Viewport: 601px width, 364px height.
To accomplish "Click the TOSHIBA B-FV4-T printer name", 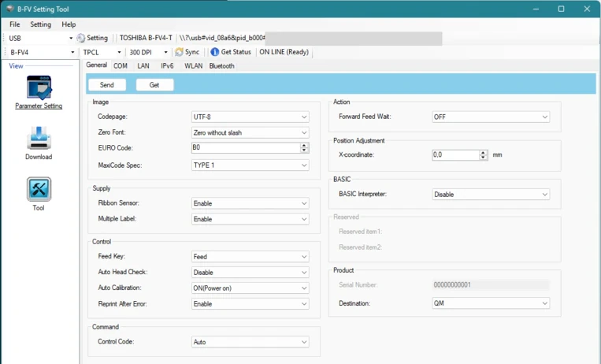I will point(146,38).
